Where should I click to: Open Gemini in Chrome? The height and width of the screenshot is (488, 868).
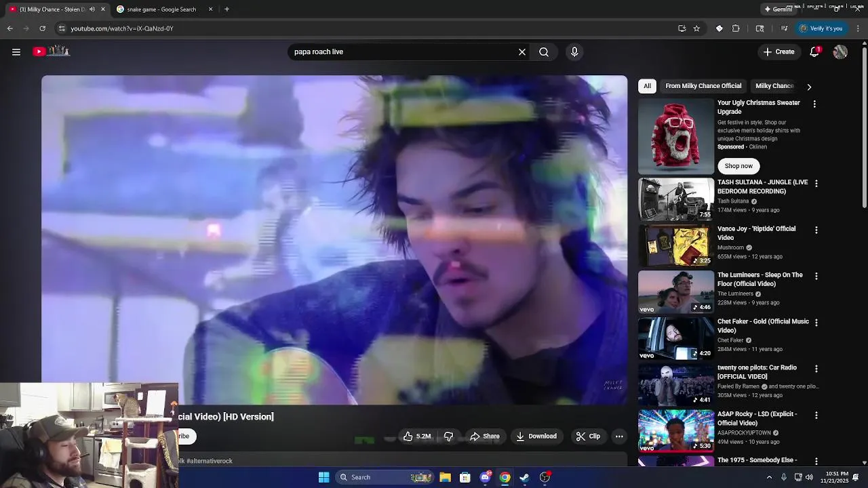(x=778, y=9)
